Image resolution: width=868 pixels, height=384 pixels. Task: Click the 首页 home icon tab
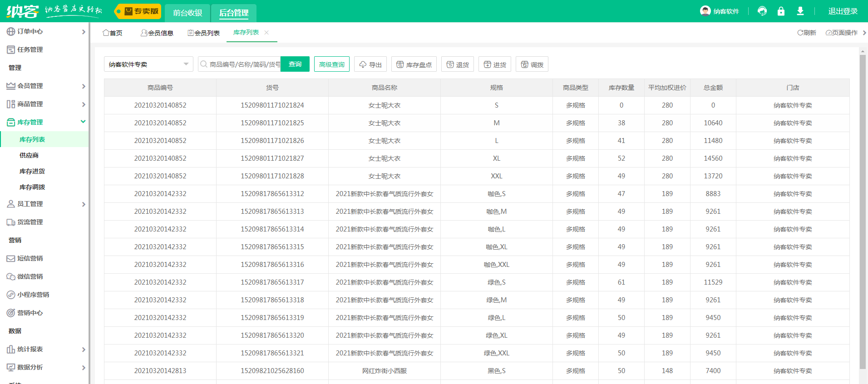click(x=113, y=33)
